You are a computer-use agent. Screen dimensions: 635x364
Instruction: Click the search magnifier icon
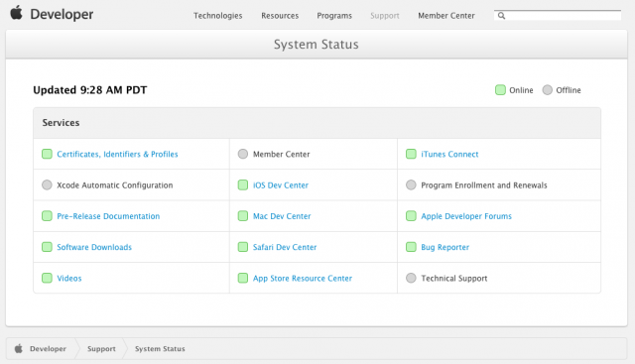[x=501, y=16]
